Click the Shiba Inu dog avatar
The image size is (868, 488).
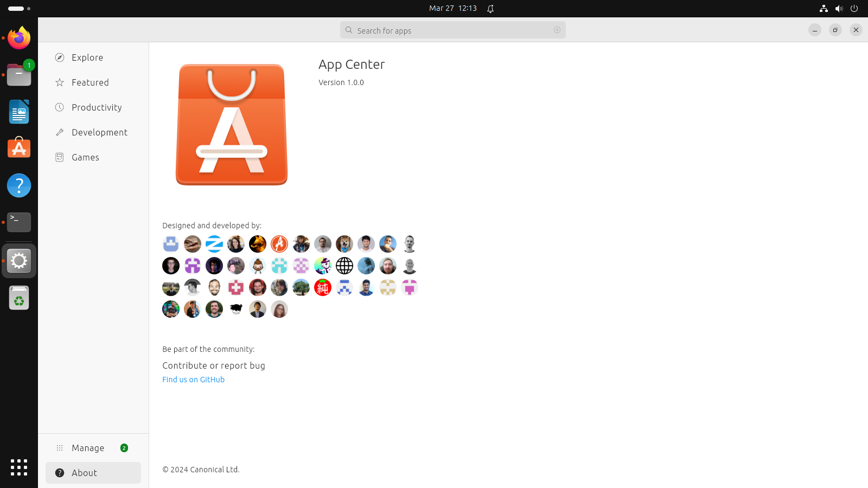pos(344,244)
